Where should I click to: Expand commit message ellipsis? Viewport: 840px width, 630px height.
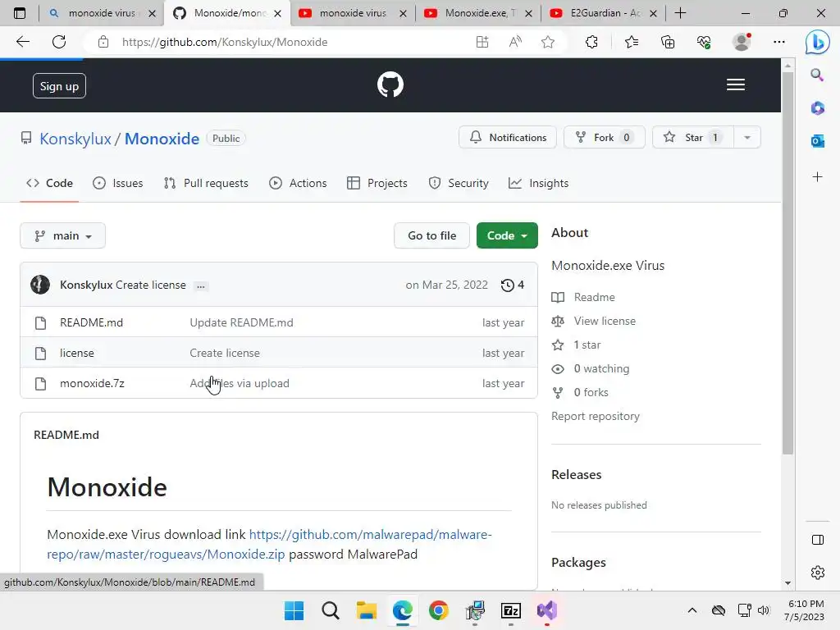pyautogui.click(x=200, y=285)
